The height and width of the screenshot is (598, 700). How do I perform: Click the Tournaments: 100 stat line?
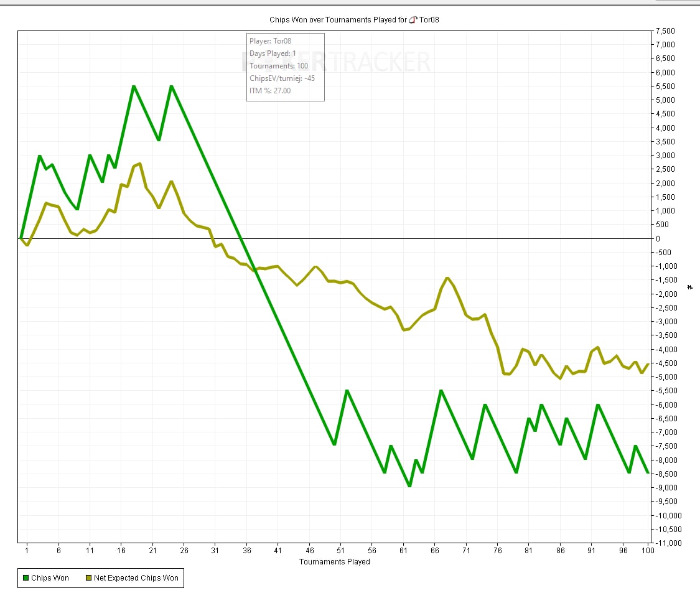(278, 66)
